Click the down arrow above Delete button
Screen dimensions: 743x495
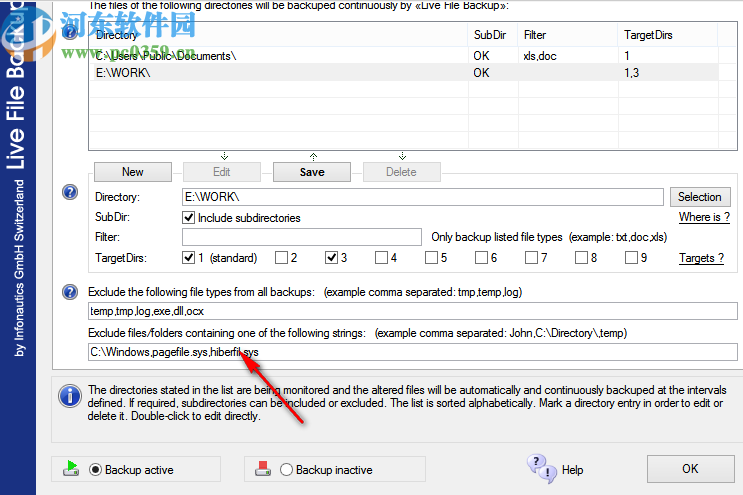tap(402, 156)
